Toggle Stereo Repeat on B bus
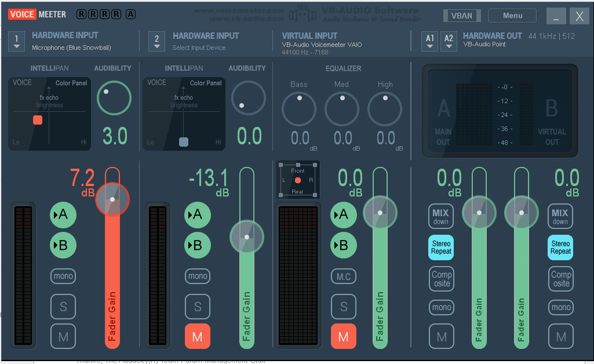Viewport: 594px width, 364px height. pos(560,247)
